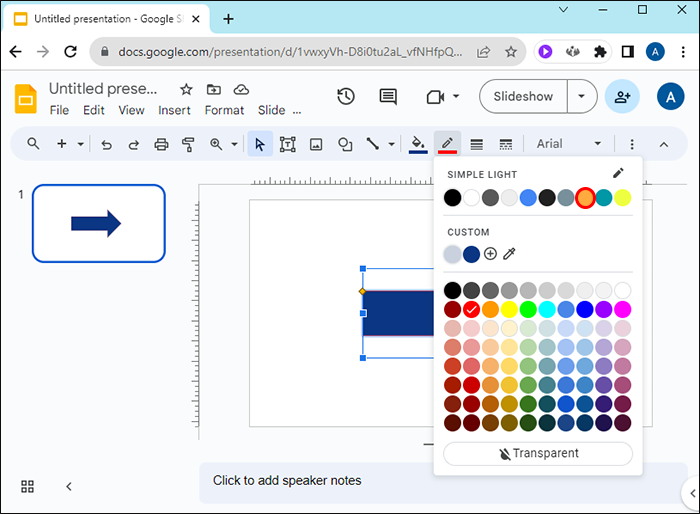Edit the Simple Light theme colors pencil
This screenshot has width=700, height=514.
point(618,174)
